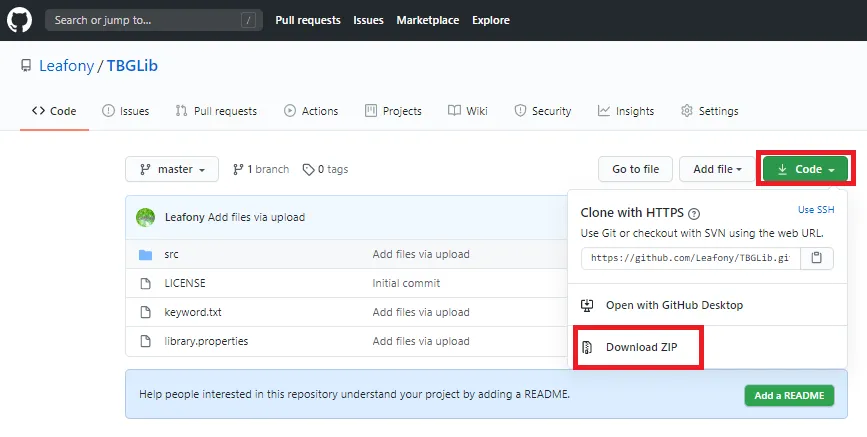Screen dimensions: 867x437
Task: Click the keyword.txt file icon
Action: (x=145, y=313)
